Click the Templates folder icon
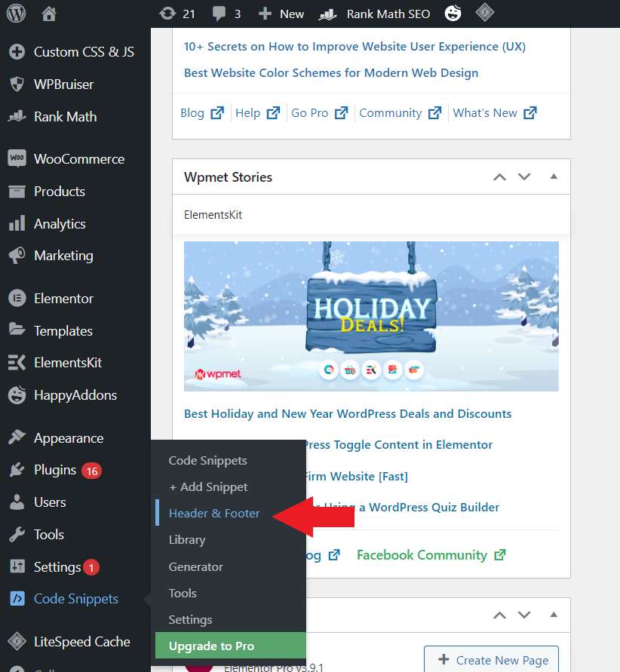Image resolution: width=620 pixels, height=672 pixels. tap(17, 329)
